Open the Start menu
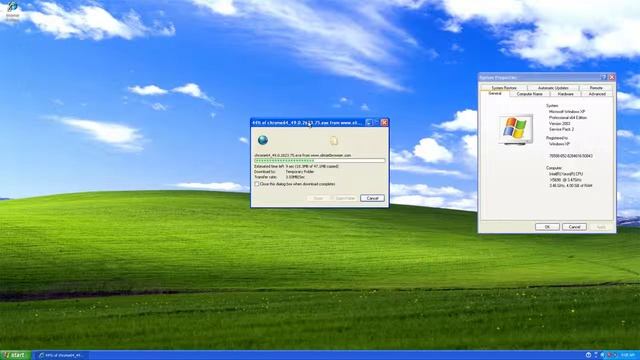Viewport: 640px width, 360px height. click(16, 355)
